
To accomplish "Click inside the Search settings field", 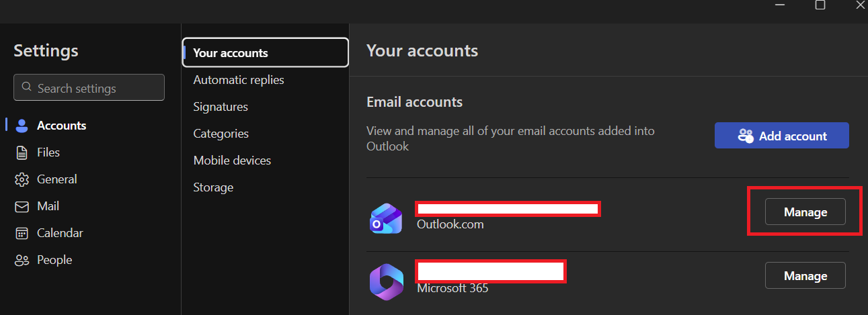I will pos(89,87).
